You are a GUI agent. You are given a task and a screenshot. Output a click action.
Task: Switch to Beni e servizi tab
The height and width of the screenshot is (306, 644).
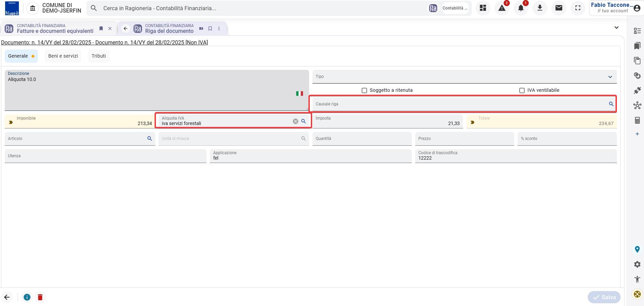click(x=63, y=56)
